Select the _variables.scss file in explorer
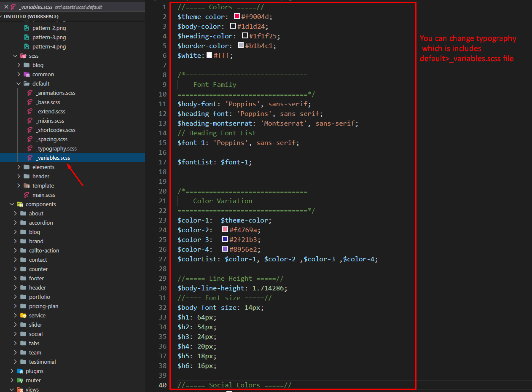 pyautogui.click(x=53, y=158)
